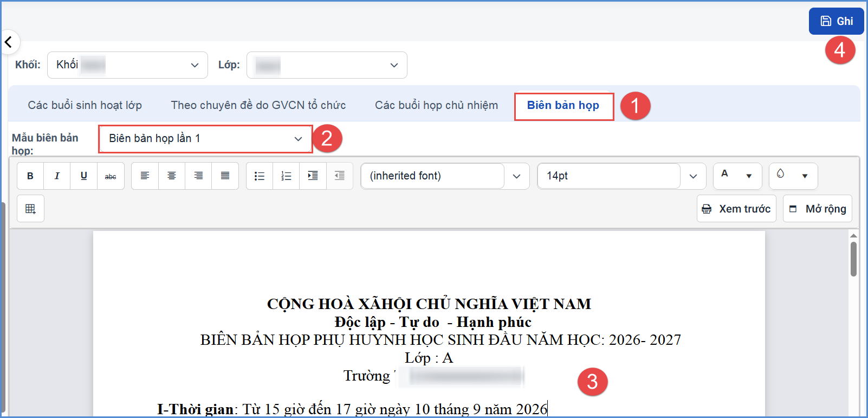
Task: Click the Độc lập - Tự do - Hạnh phúc line
Action: click(433, 322)
